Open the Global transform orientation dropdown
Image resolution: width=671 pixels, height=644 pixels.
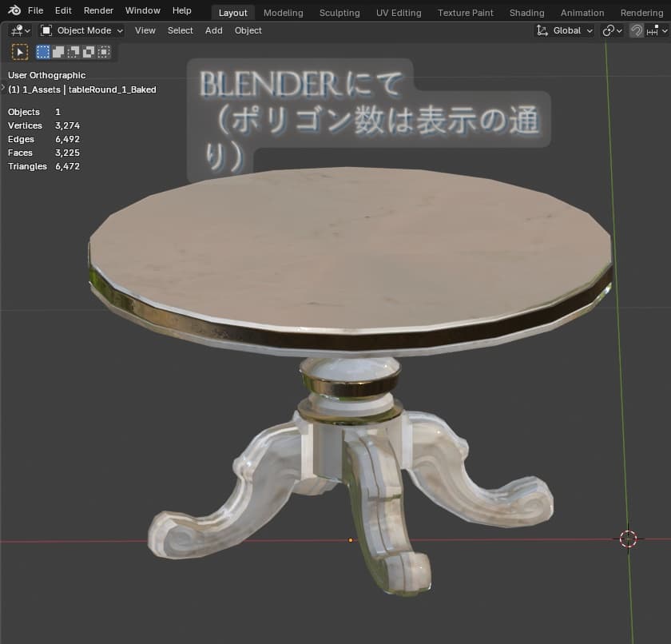click(569, 30)
